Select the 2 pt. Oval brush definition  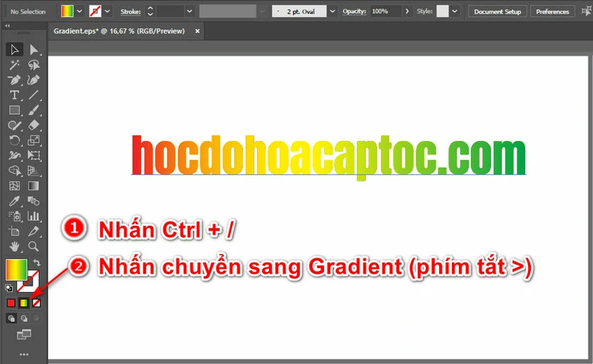299,11
